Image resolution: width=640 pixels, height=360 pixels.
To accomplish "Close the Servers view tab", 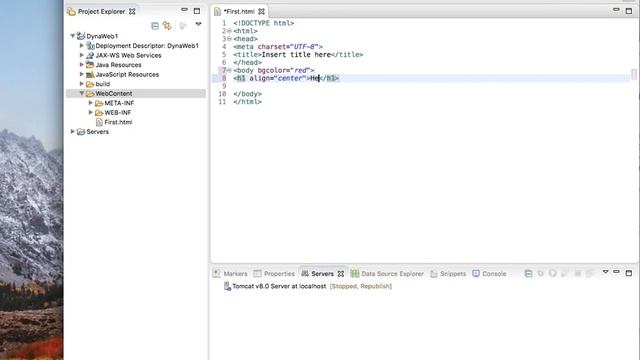I will 341,274.
